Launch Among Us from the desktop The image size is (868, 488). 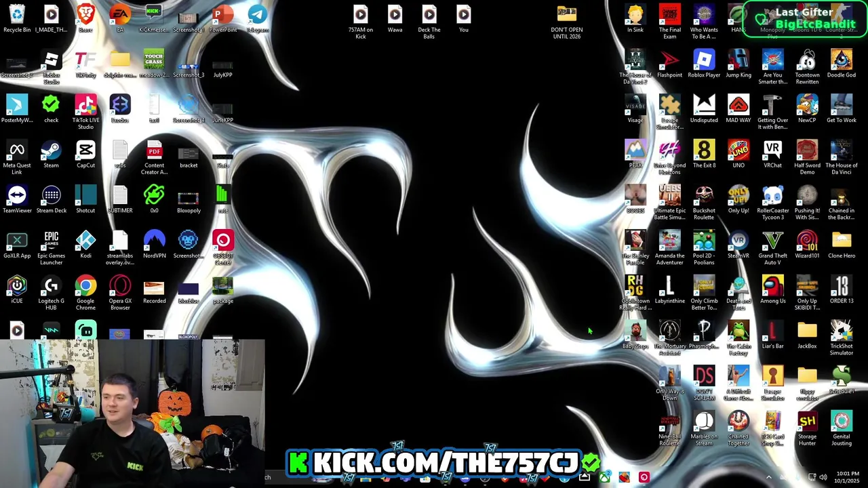point(772,290)
